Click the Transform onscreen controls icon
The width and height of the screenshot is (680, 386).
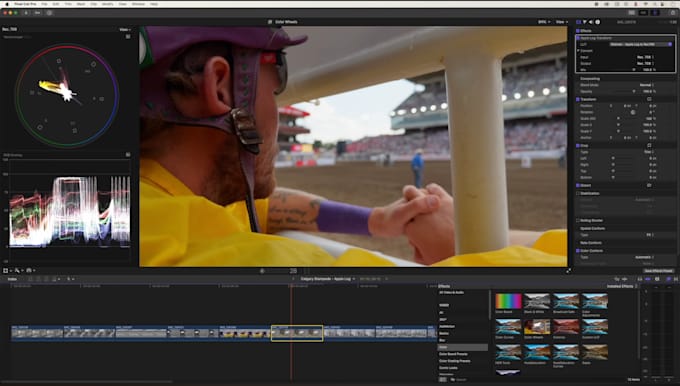click(649, 99)
